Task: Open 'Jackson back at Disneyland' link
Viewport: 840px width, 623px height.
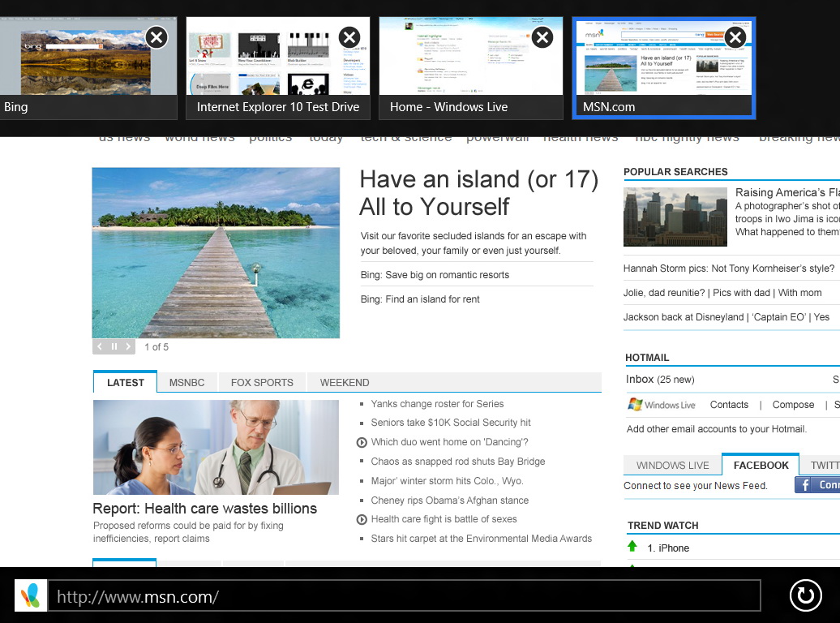Action: [683, 317]
